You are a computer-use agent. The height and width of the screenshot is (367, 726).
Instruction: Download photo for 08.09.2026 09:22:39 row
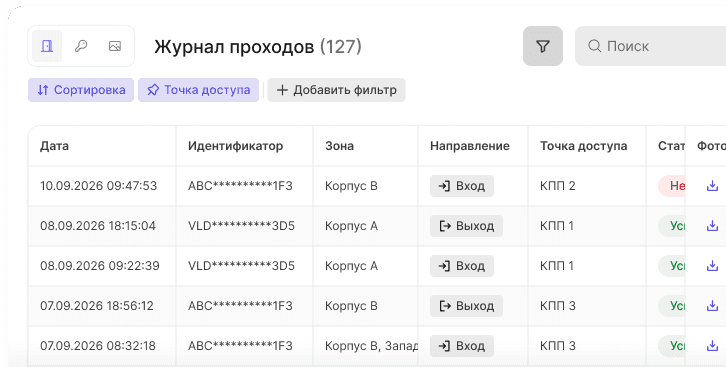pos(712,266)
